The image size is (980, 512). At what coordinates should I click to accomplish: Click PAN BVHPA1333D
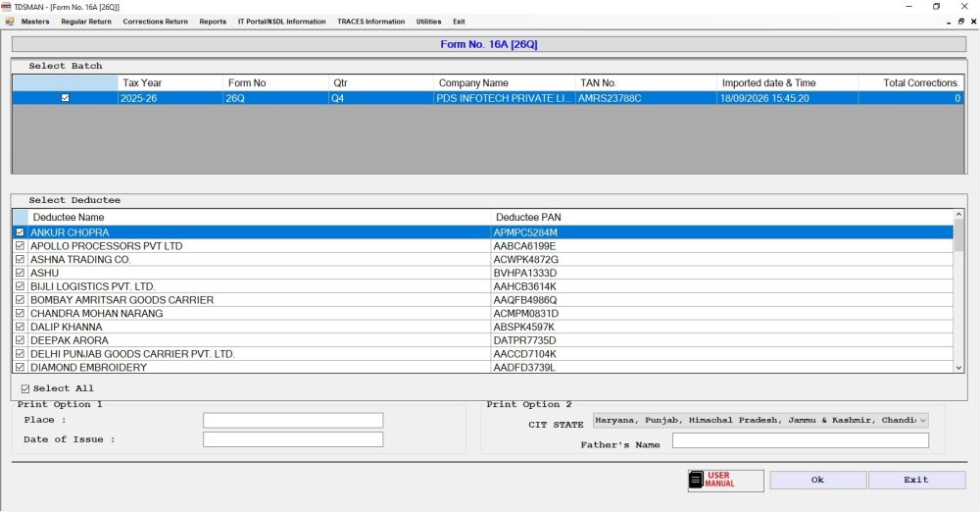525,273
